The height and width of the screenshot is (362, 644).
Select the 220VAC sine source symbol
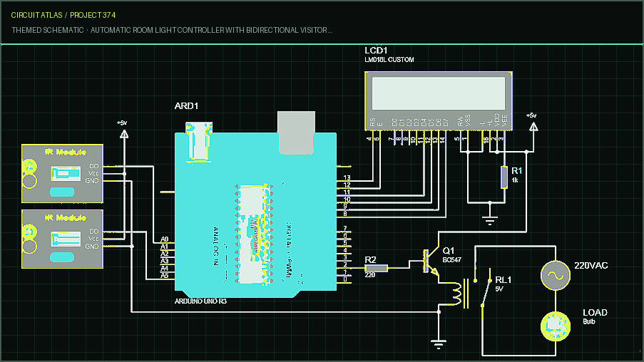[x=556, y=275]
